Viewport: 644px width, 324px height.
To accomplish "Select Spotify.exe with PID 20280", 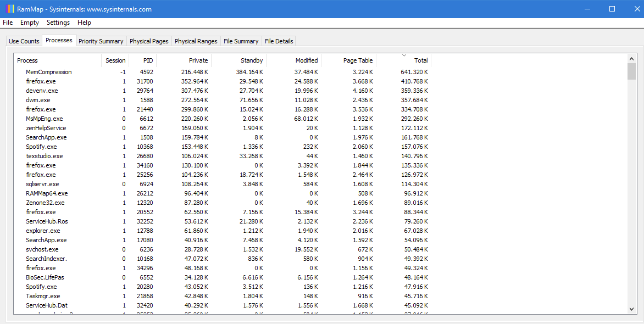I will pos(222,287).
